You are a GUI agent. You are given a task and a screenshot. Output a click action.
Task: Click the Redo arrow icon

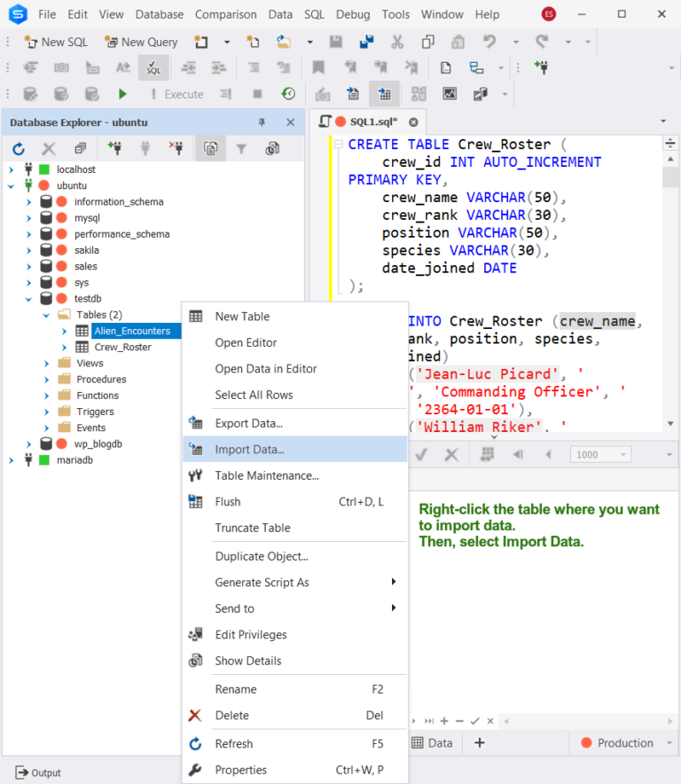tap(542, 42)
